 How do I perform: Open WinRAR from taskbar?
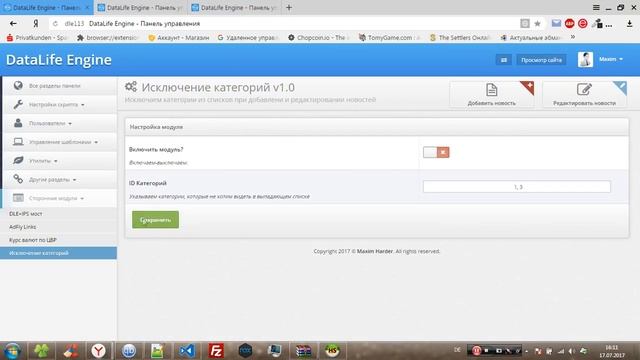tap(303, 351)
